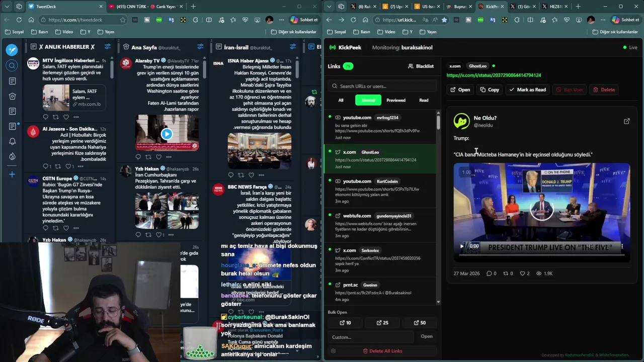Select youtube.com link from KurtCodein
The image size is (644, 362).
pos(380,191)
